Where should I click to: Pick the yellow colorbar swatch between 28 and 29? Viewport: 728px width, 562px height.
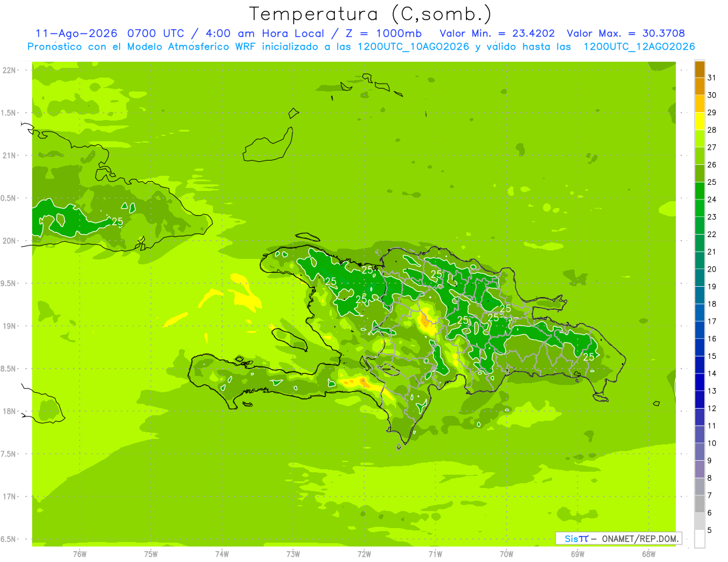point(699,121)
